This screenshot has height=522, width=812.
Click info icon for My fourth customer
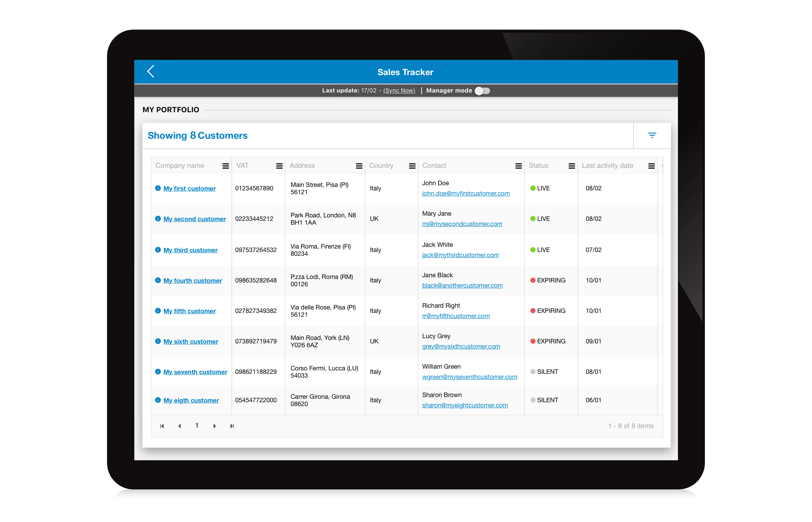point(158,280)
